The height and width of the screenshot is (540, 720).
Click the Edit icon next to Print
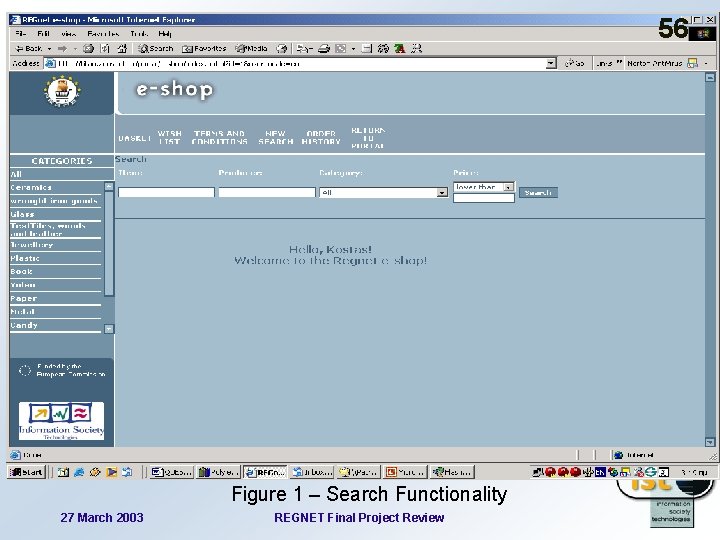(341, 48)
